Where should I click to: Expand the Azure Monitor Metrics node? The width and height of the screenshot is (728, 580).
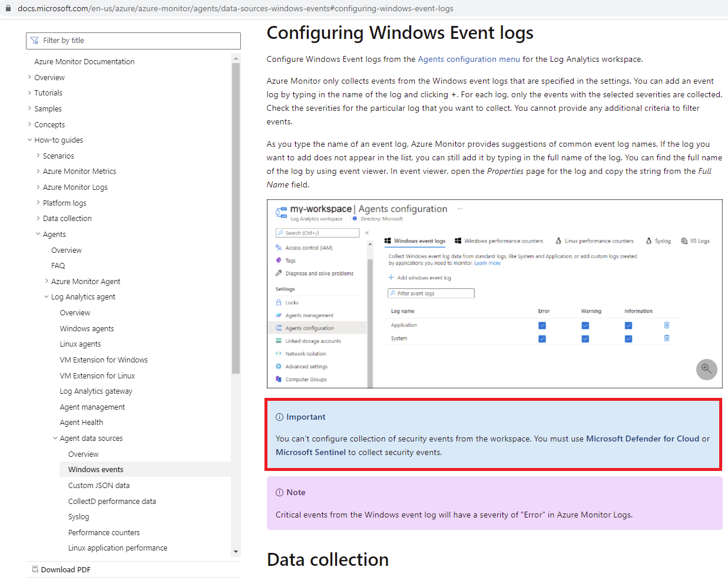tap(38, 171)
